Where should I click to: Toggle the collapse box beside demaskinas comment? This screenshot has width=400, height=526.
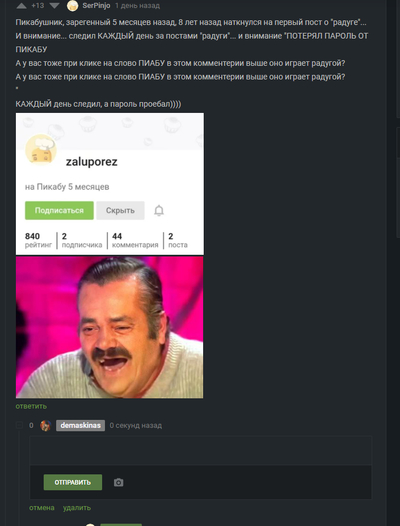click(19, 425)
